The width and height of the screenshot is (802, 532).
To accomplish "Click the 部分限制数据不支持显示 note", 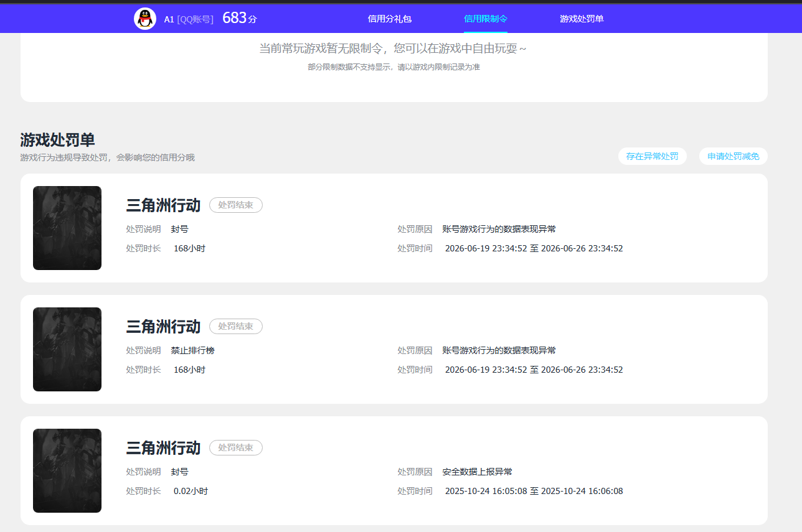I will (x=394, y=67).
